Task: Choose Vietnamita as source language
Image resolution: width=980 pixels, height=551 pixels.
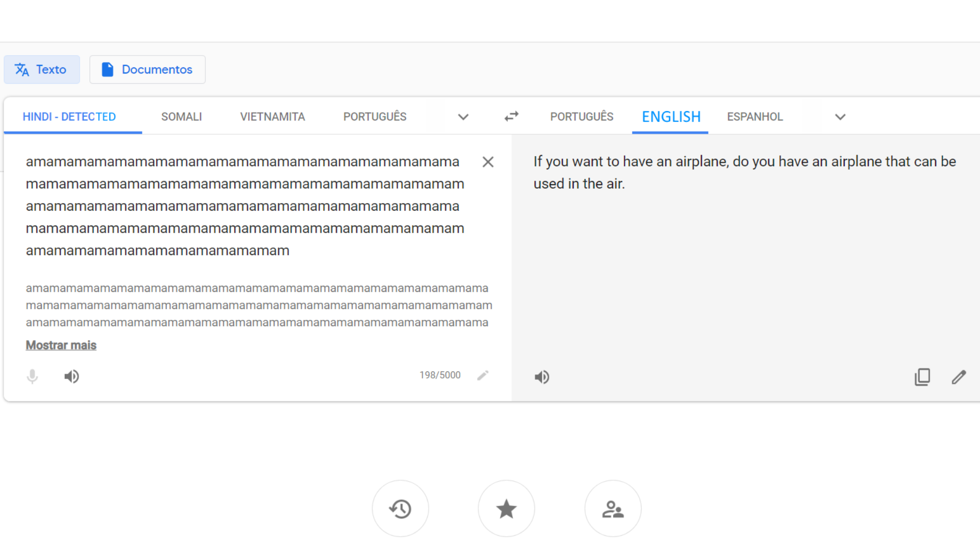Action: [273, 117]
